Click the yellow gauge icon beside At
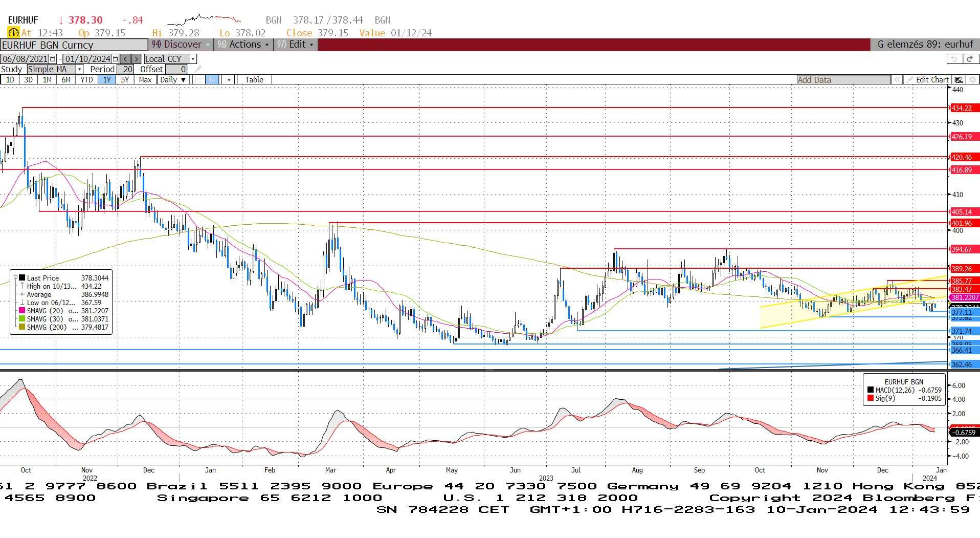 point(13,33)
